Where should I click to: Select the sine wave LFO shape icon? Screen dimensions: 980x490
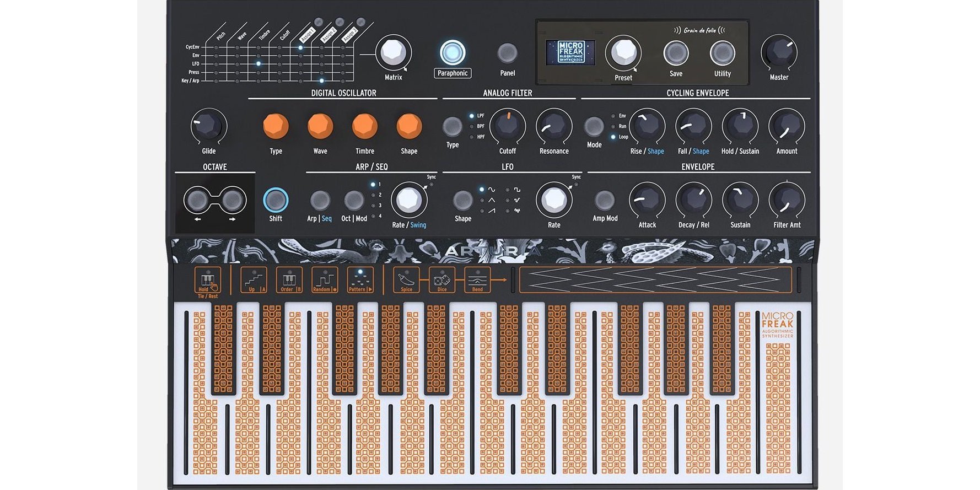(491, 190)
